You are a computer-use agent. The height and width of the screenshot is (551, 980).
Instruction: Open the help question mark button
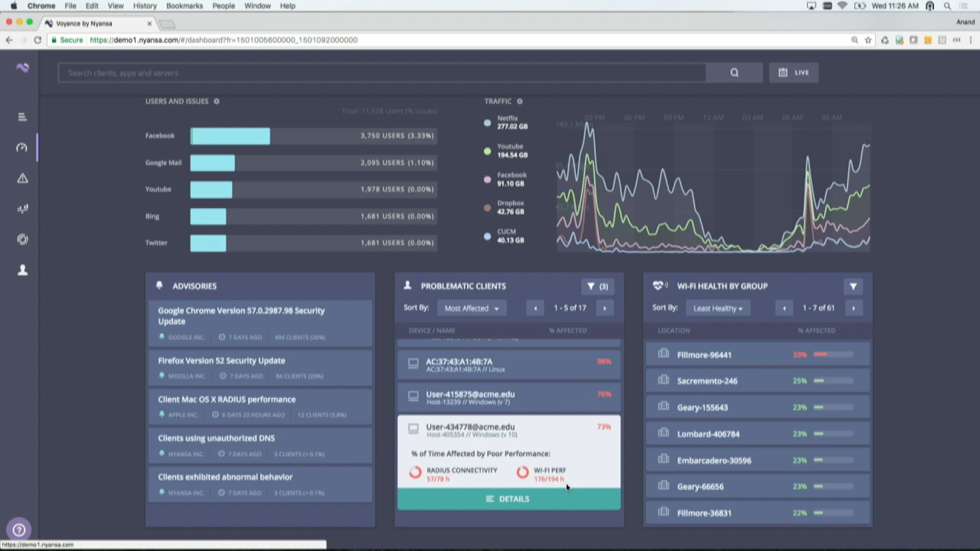click(x=19, y=530)
